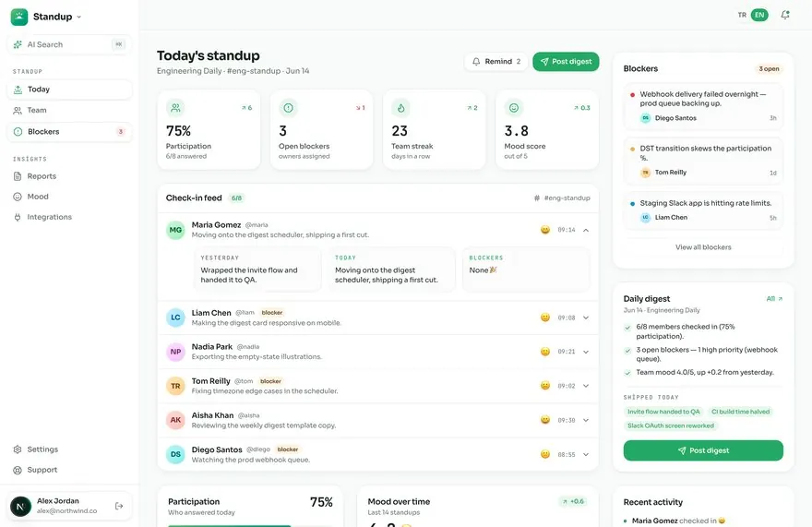The image size is (812, 527).
Task: Open the Webhook delivery failed blocker card
Action: coord(703,106)
